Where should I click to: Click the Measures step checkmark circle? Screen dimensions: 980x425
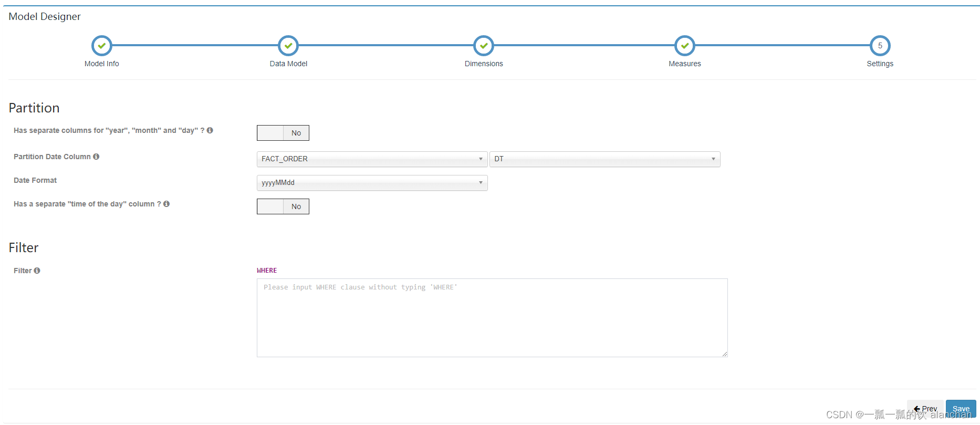tap(685, 46)
